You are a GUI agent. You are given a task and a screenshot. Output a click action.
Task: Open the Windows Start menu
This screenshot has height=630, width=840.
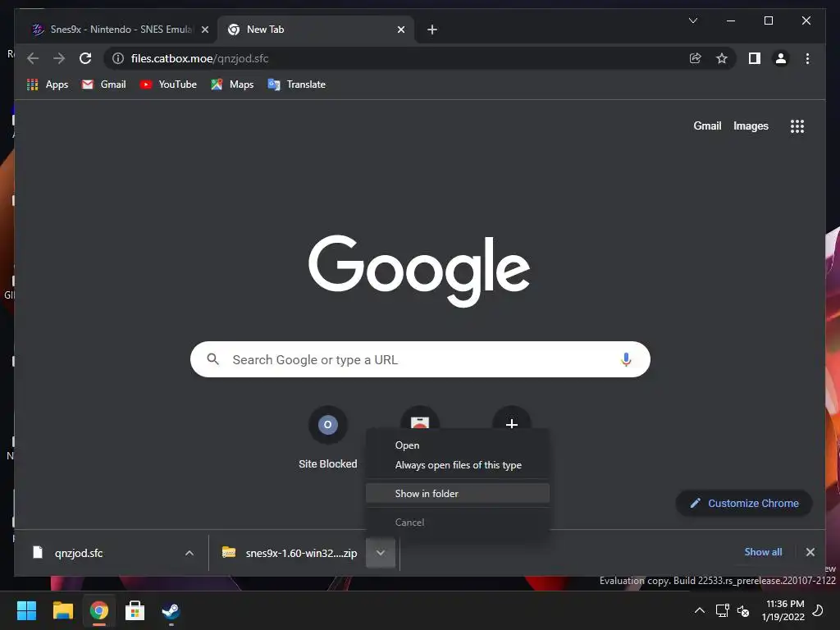26,610
